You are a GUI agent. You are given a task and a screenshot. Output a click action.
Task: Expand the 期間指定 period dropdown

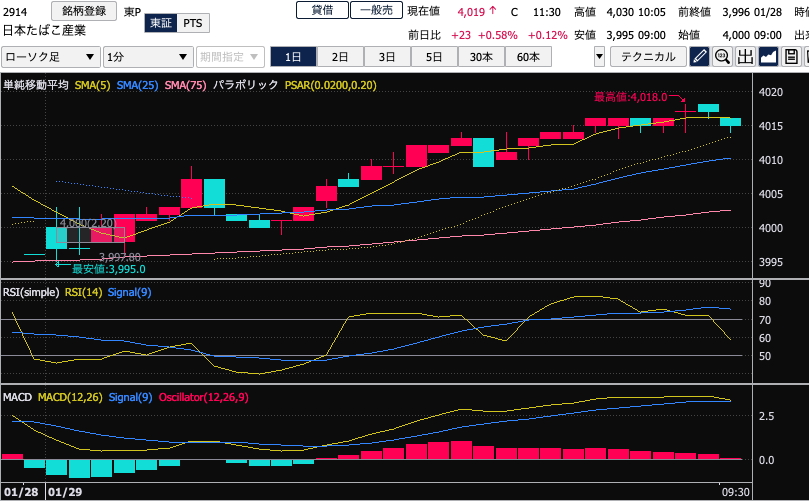click(230, 57)
